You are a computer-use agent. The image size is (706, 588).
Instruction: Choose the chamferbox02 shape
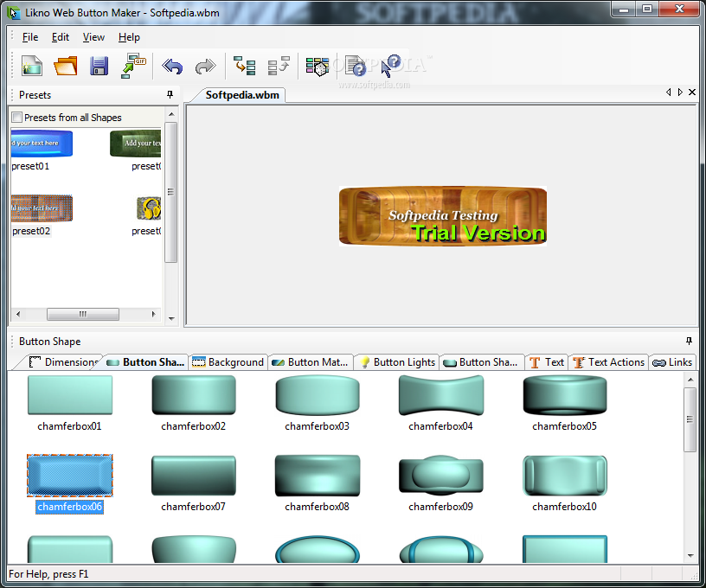[x=194, y=395]
